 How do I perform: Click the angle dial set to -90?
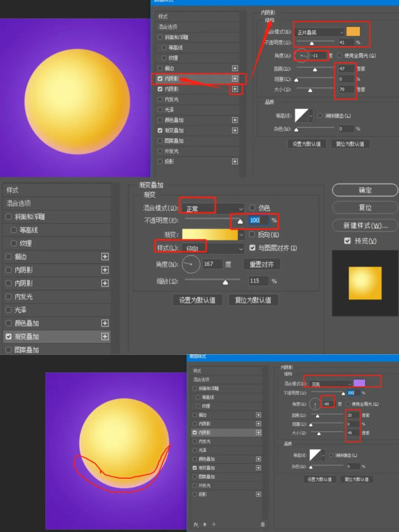315,405
